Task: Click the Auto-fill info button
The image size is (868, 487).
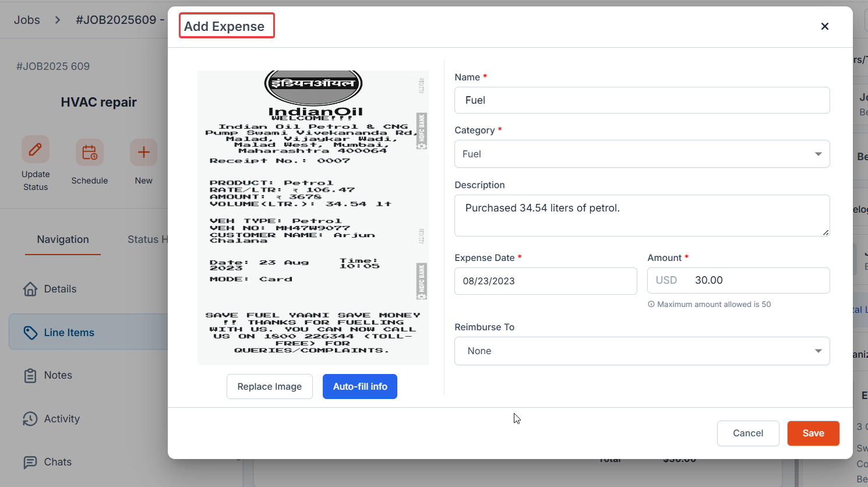Action: 360,387
